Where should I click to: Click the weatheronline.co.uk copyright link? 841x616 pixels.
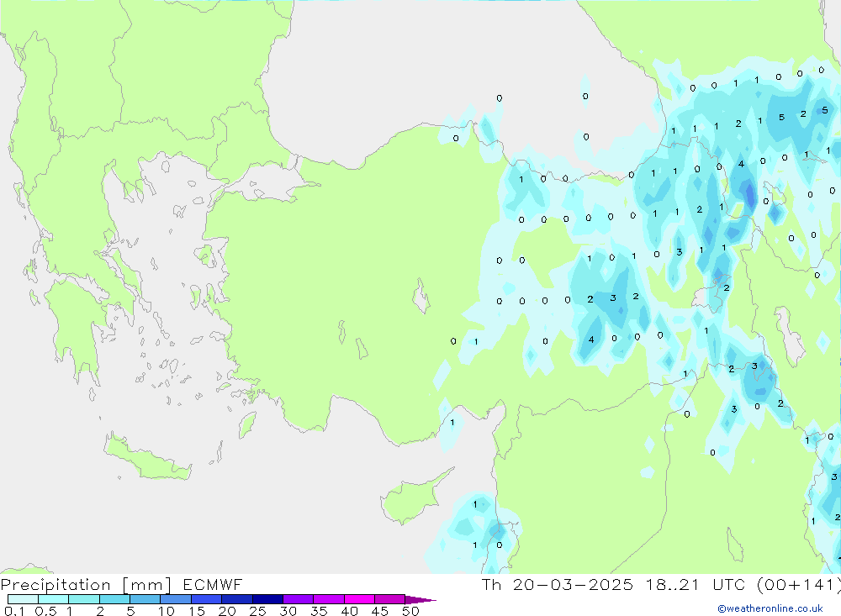tap(770, 608)
